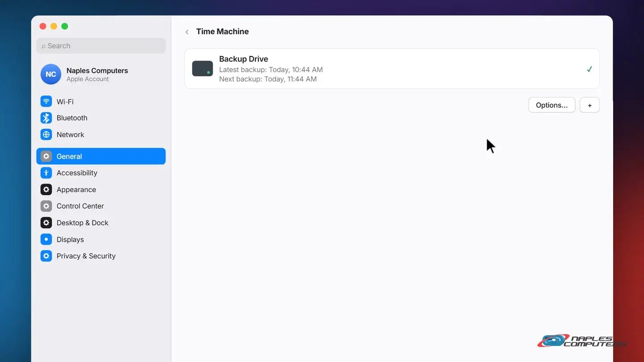Open Appearance settings label
644x362 pixels.
pos(76,189)
